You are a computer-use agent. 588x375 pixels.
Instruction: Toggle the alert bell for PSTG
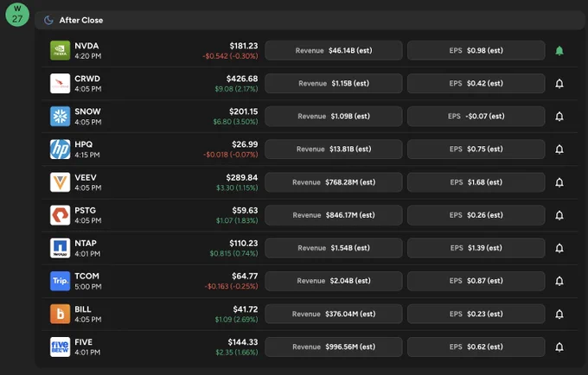pyautogui.click(x=559, y=215)
